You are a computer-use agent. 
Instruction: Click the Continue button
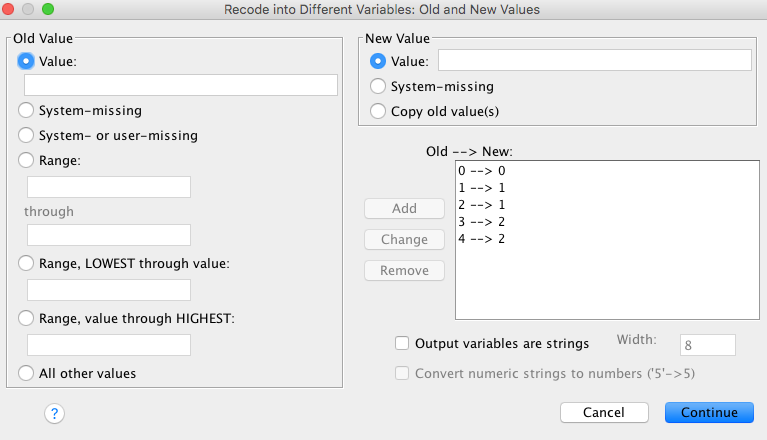point(709,413)
